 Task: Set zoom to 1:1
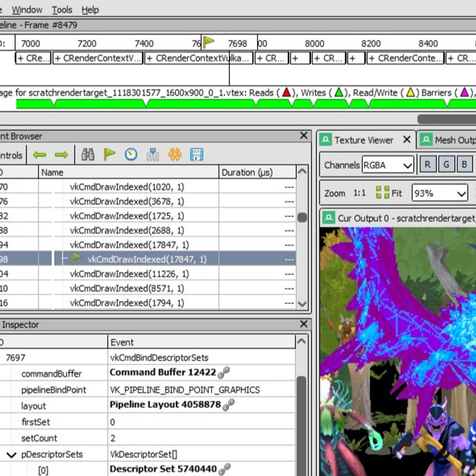359,193
